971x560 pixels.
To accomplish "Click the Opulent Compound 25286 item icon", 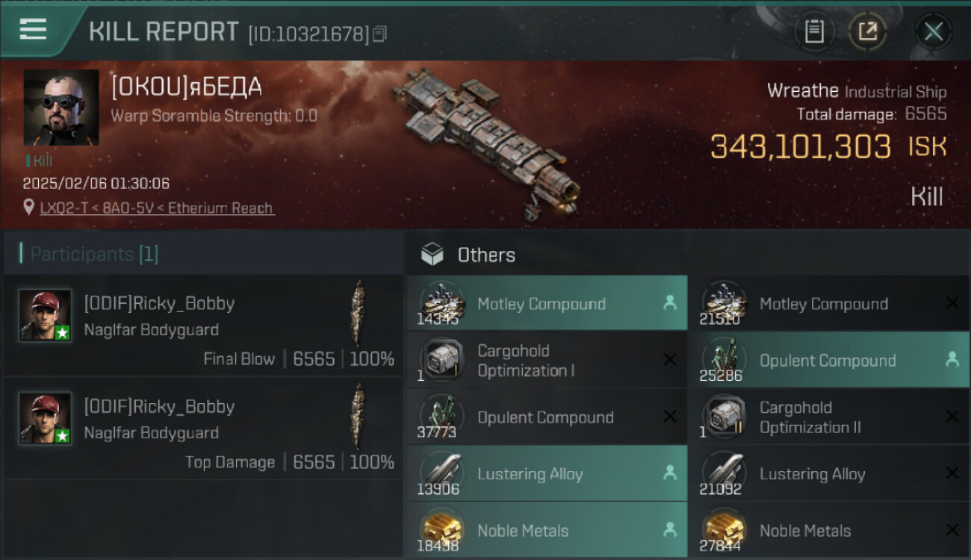I will click(x=724, y=360).
